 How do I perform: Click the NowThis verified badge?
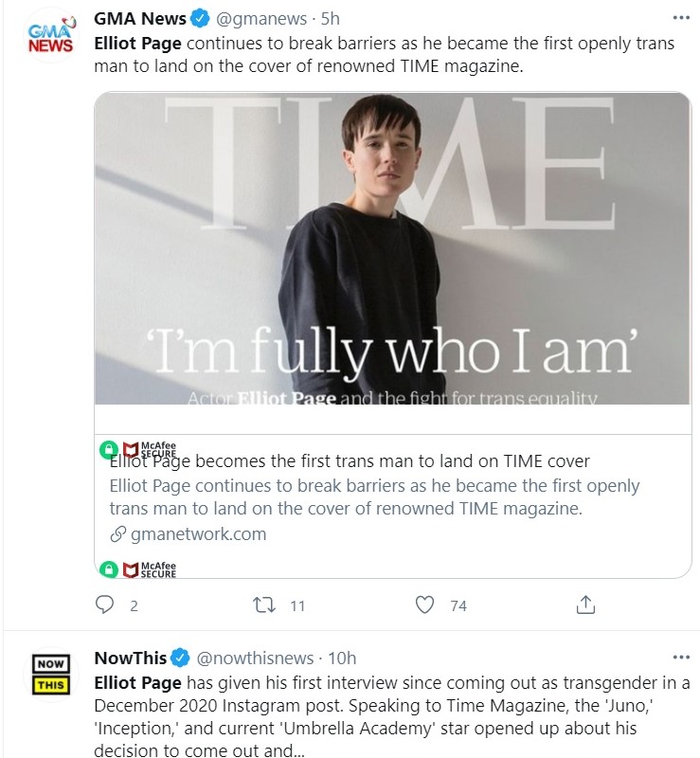[x=180, y=658]
